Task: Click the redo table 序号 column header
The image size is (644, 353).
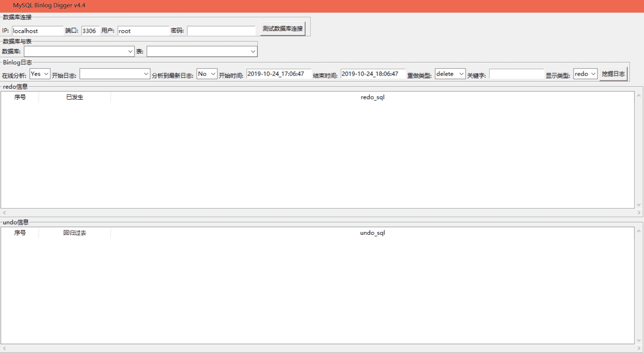Action: point(20,97)
